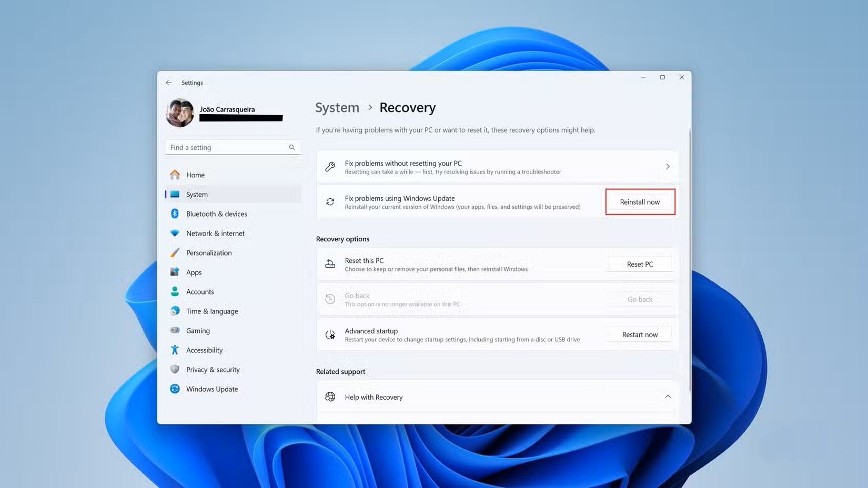
Task: Open Time & language settings
Action: (211, 311)
